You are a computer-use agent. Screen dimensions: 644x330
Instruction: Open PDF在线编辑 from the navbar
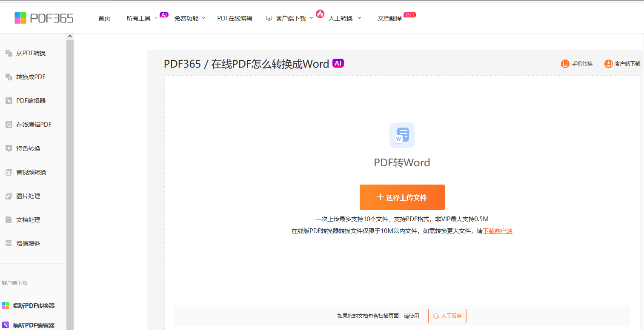(235, 18)
